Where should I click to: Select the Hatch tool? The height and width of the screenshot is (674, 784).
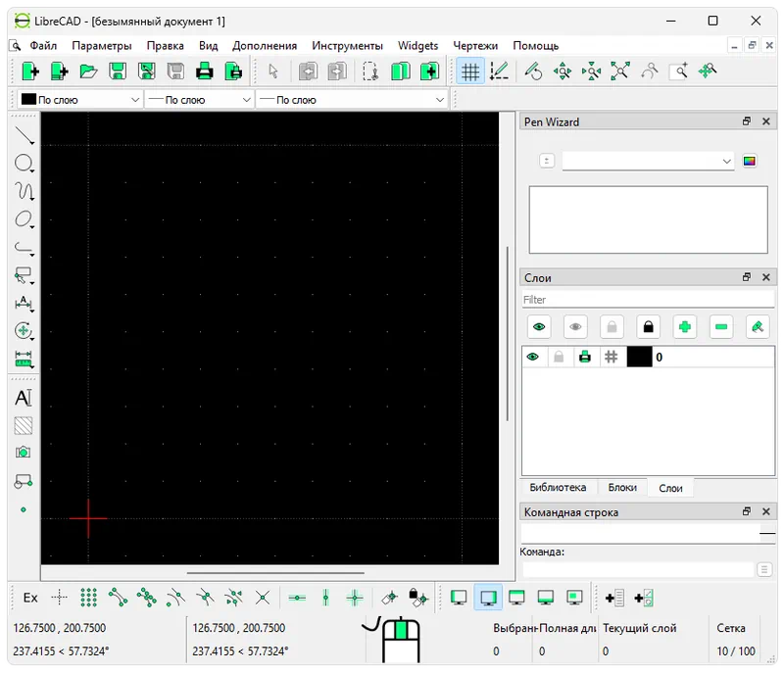click(24, 425)
